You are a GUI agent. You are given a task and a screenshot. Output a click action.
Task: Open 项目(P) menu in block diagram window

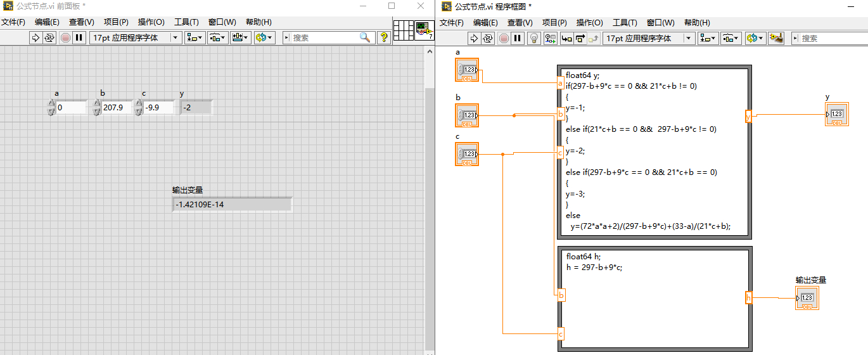click(x=554, y=22)
